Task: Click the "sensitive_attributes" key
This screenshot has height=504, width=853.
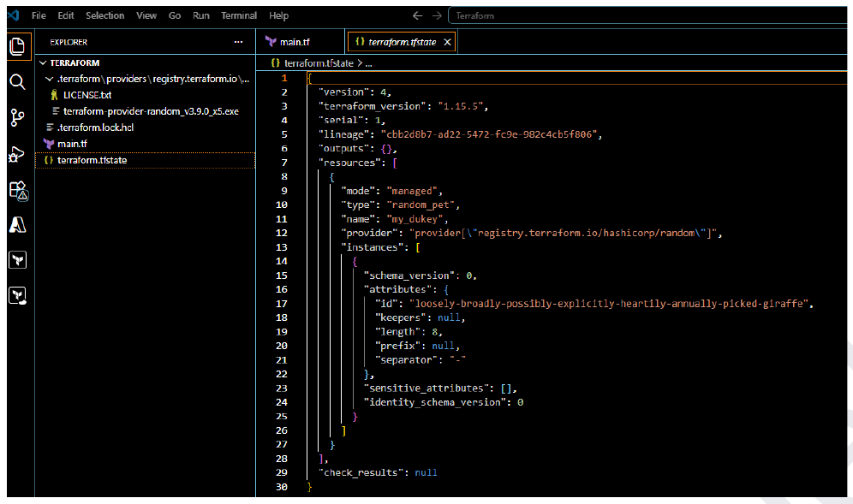Action: pos(426,388)
